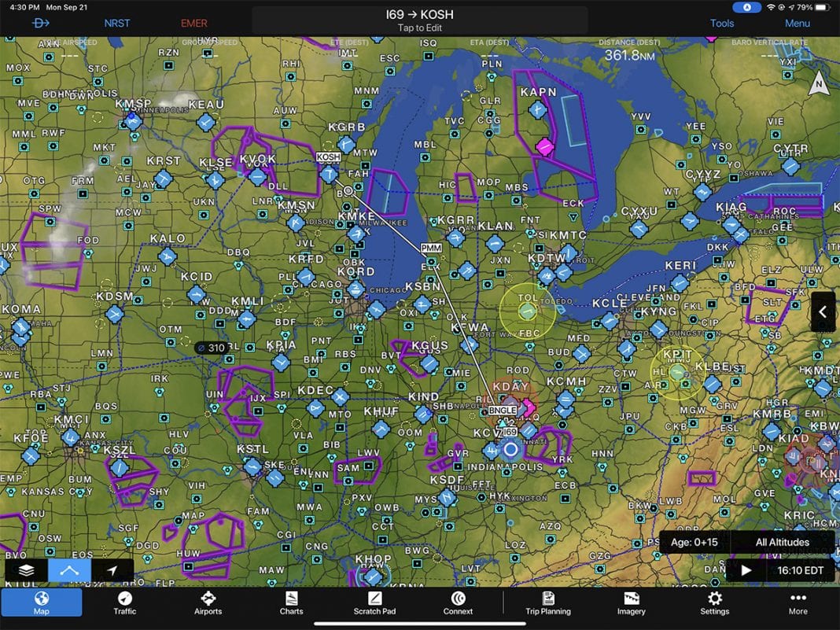The height and width of the screenshot is (630, 840).
Task: Open the Airports page
Action: (x=208, y=602)
